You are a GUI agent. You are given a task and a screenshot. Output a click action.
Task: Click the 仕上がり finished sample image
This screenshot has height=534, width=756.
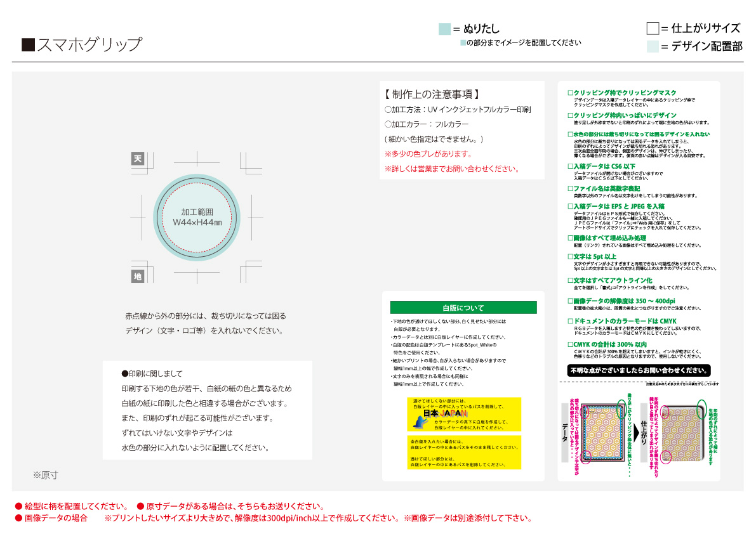[x=683, y=433]
